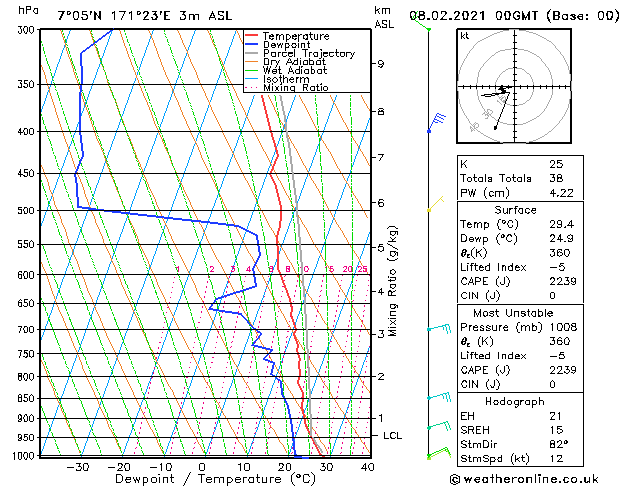Click the StmDir value 82°

click(559, 444)
